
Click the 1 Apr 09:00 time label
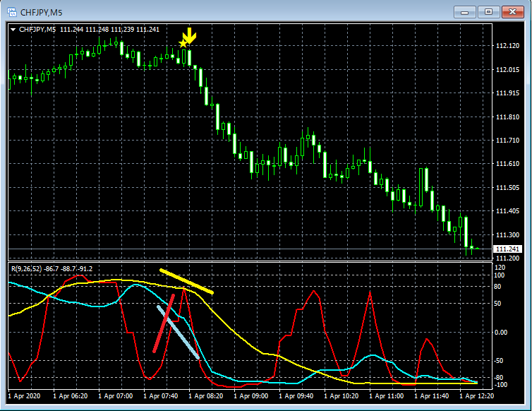pos(250,396)
